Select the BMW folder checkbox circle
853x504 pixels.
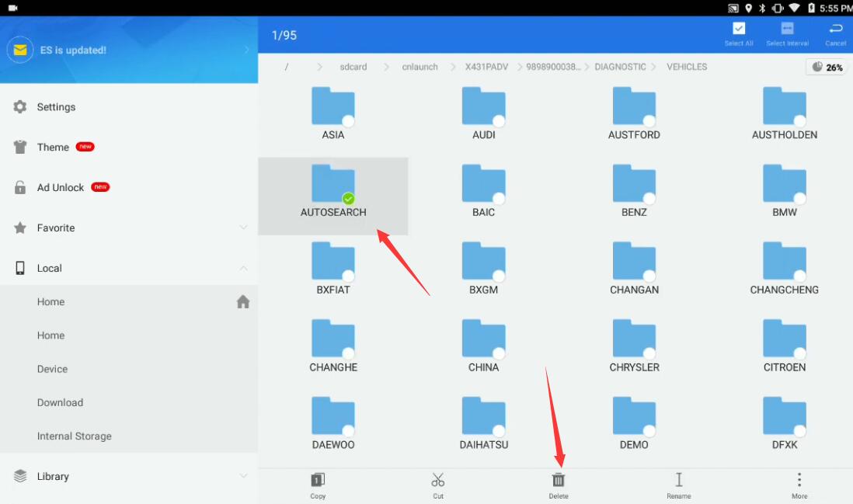[x=799, y=199]
